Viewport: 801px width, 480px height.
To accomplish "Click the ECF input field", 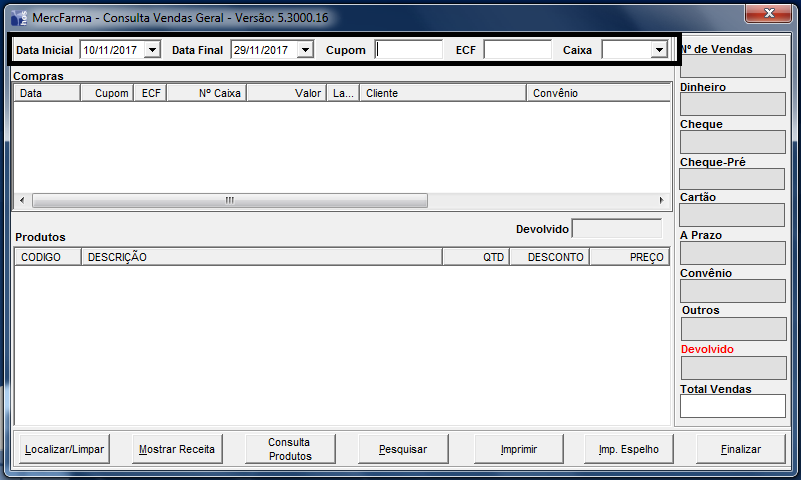I will point(517,50).
